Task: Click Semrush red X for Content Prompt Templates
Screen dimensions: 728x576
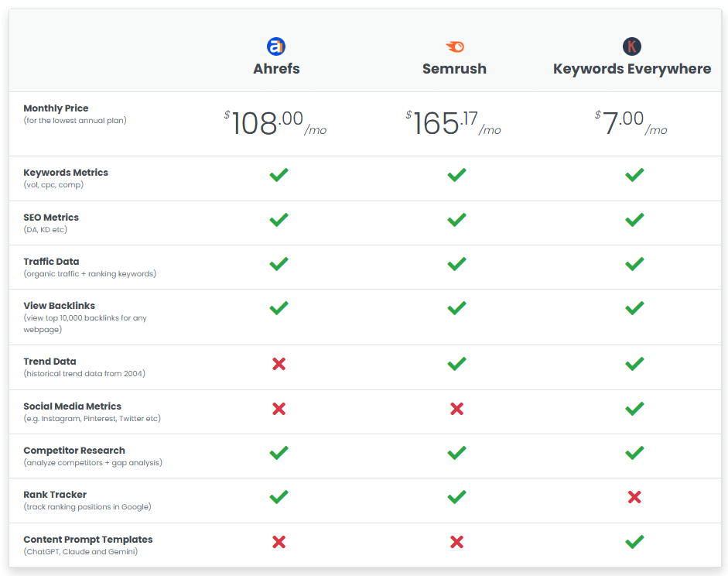Action: coord(457,542)
